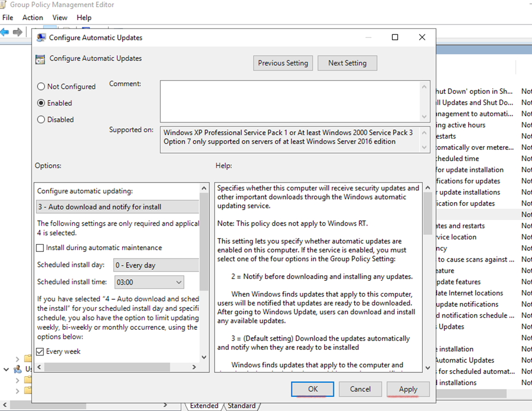532x411 pixels.
Task: Enable Install during automatic maintenance checkbox
Action: coord(40,248)
